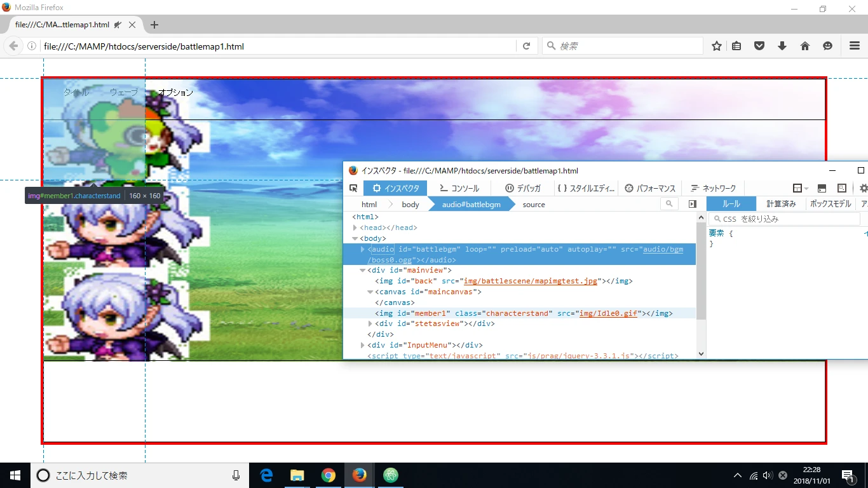
Task: Switch to the コンソール tab
Action: coord(459,188)
